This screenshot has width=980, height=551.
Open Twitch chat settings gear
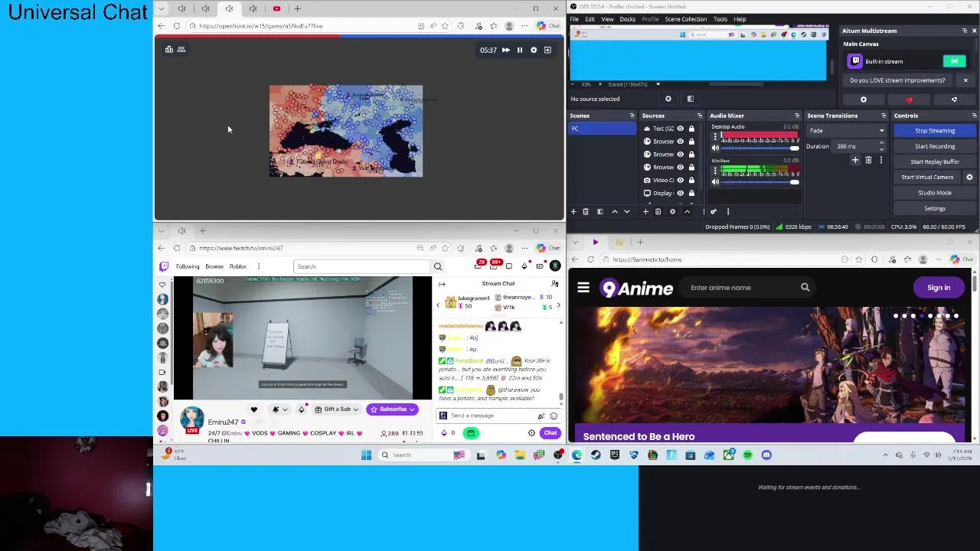tap(531, 433)
